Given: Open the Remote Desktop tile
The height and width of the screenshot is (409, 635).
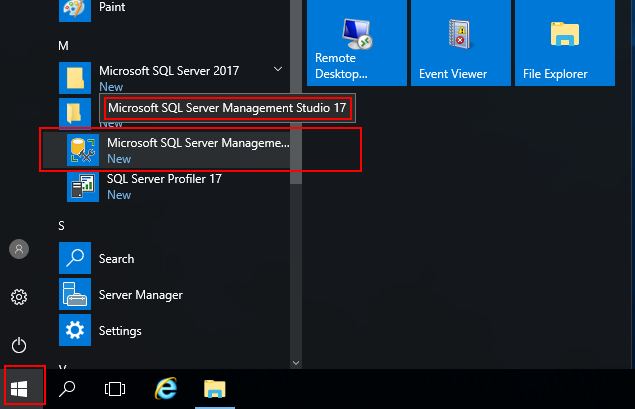Looking at the screenshot, I should [x=357, y=43].
